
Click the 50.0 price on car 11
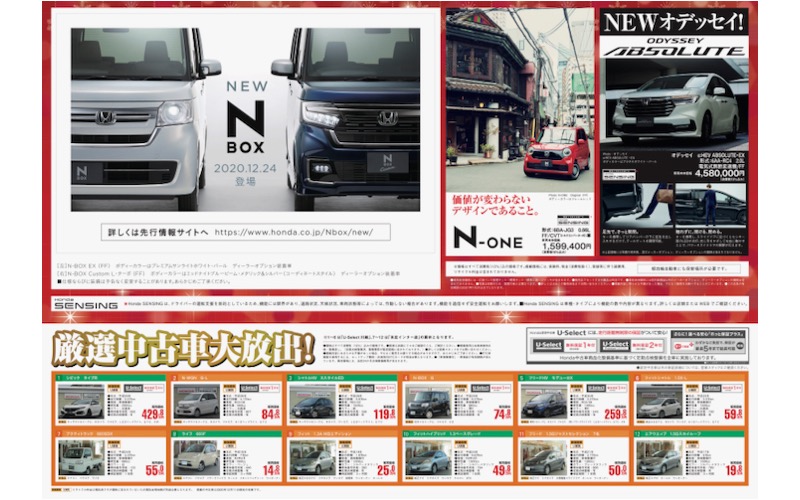point(618,469)
